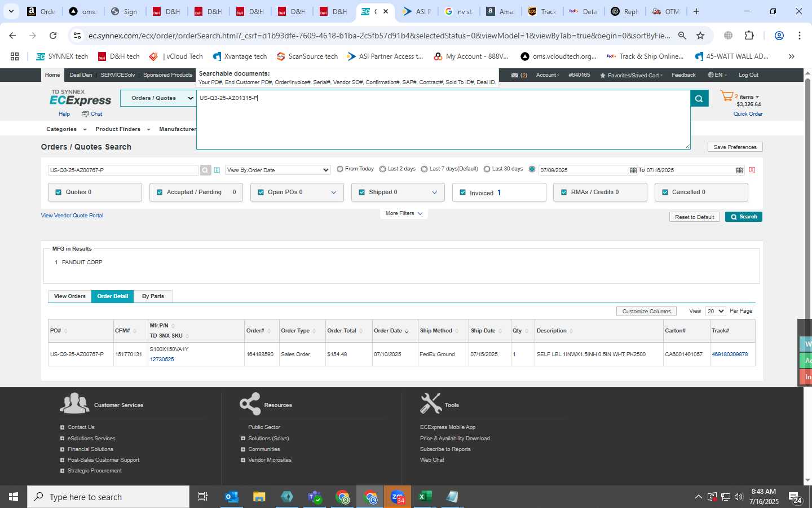Toggle the Quotes 0 checkbox

[59, 192]
